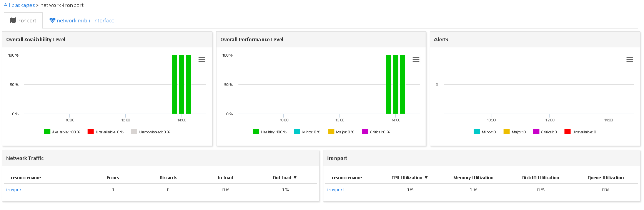Screen dimensions: 644x210
Task: Click the network-mib-ii-interface heartbeat icon
Action: coord(52,20)
